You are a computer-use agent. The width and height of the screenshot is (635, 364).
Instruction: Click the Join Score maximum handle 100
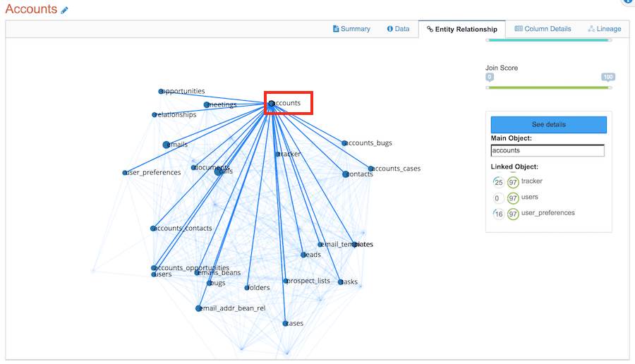tap(608, 78)
